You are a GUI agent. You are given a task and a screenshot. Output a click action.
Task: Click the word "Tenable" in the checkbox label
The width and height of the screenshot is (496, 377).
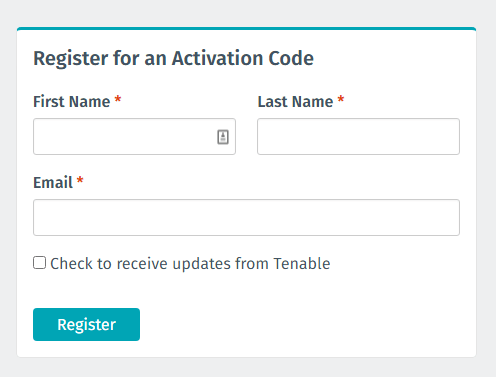coord(302,263)
